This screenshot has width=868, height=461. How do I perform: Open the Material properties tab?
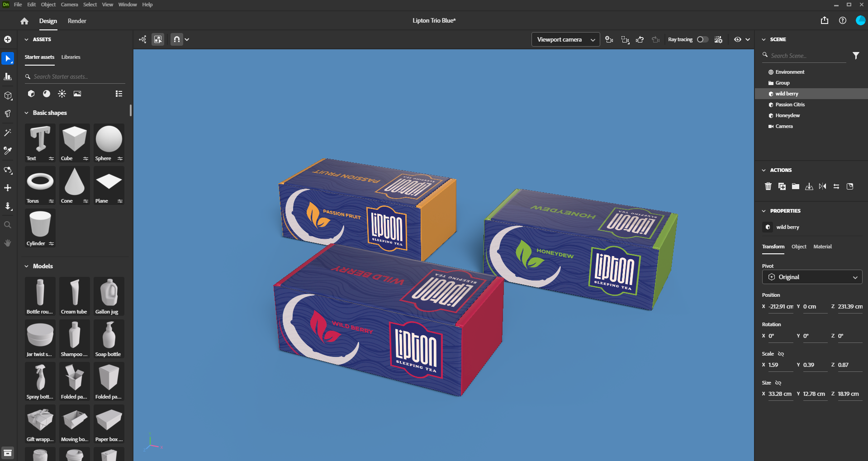pos(822,247)
